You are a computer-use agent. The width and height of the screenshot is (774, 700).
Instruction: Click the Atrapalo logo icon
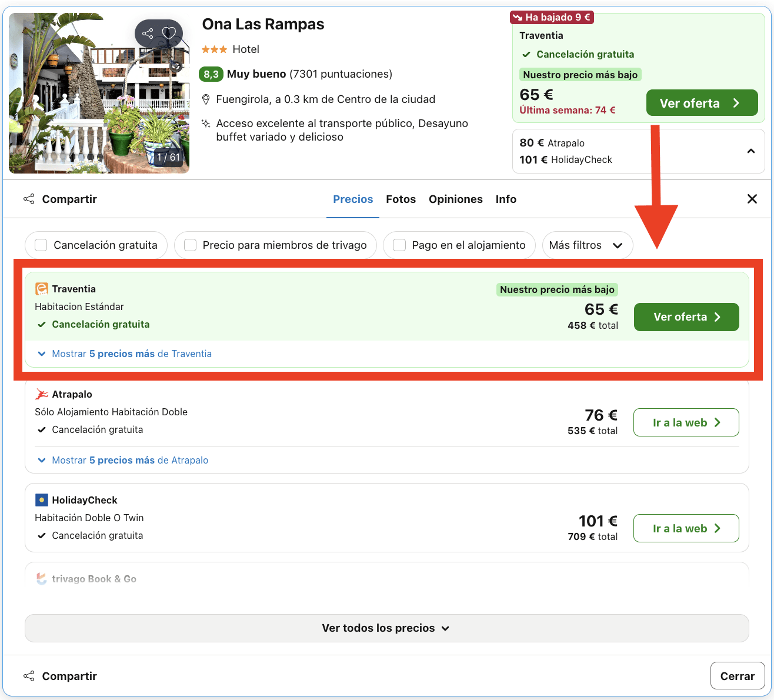[42, 394]
